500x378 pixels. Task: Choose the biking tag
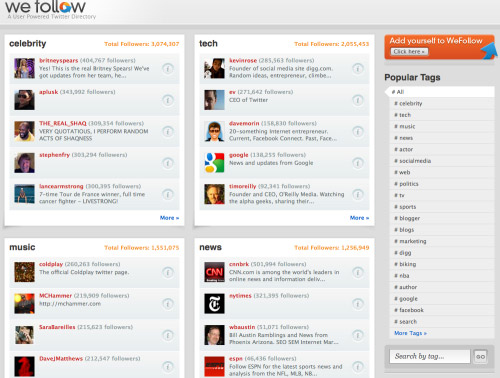[x=405, y=264]
